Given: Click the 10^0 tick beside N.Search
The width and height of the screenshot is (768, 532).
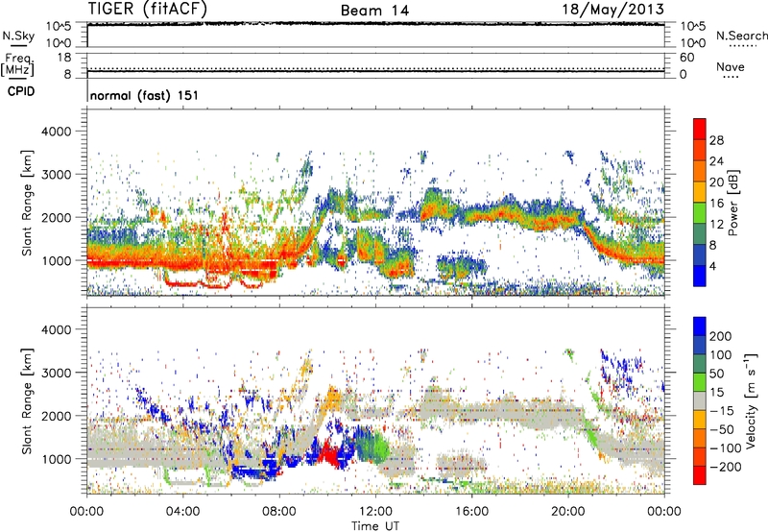Looking at the screenshot, I should click(x=692, y=43).
